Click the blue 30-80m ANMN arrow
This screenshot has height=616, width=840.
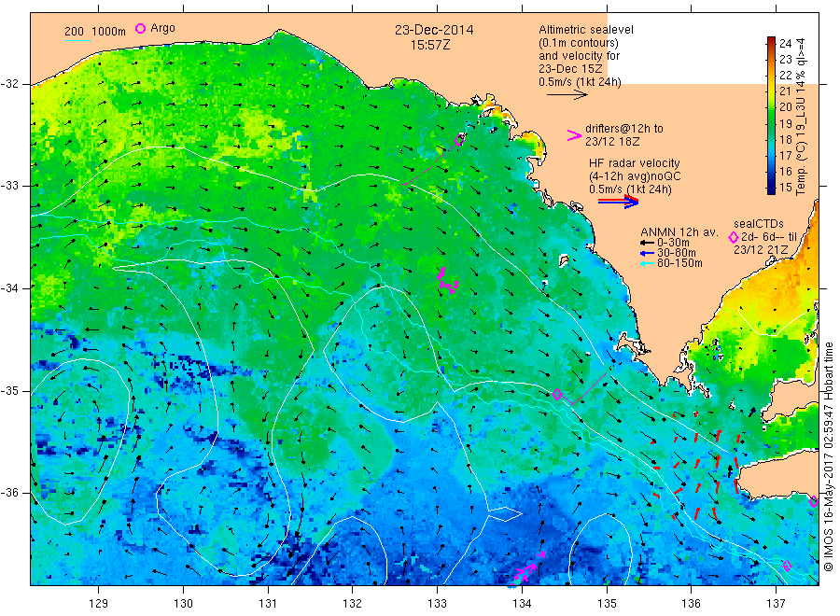(x=647, y=253)
